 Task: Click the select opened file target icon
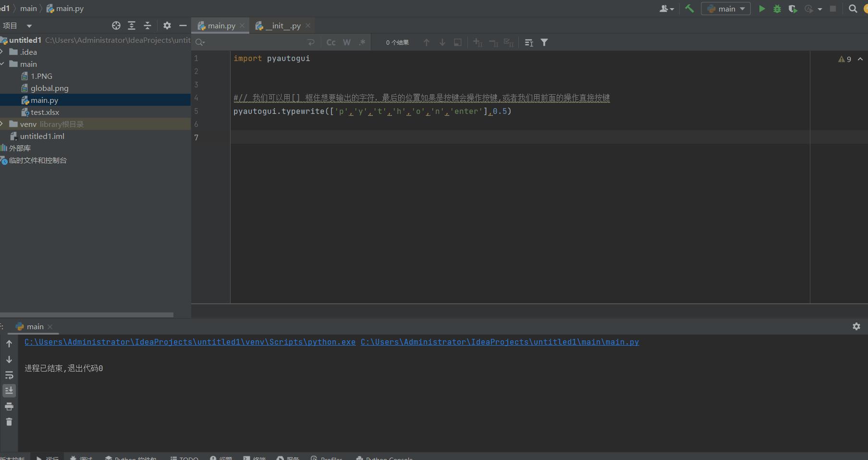(116, 25)
